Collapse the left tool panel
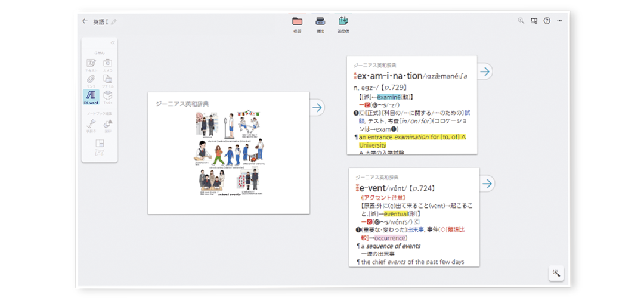This screenshot has width=644, height=298. [113, 42]
